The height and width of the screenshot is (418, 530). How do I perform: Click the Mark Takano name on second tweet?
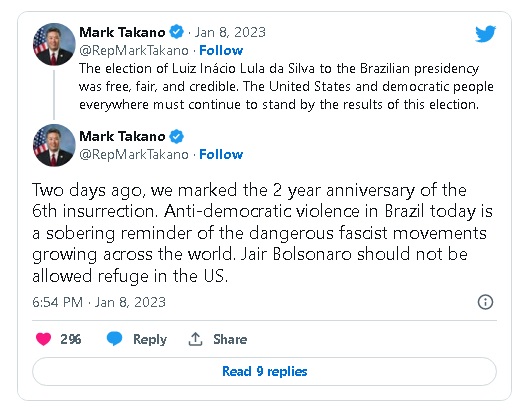122,137
